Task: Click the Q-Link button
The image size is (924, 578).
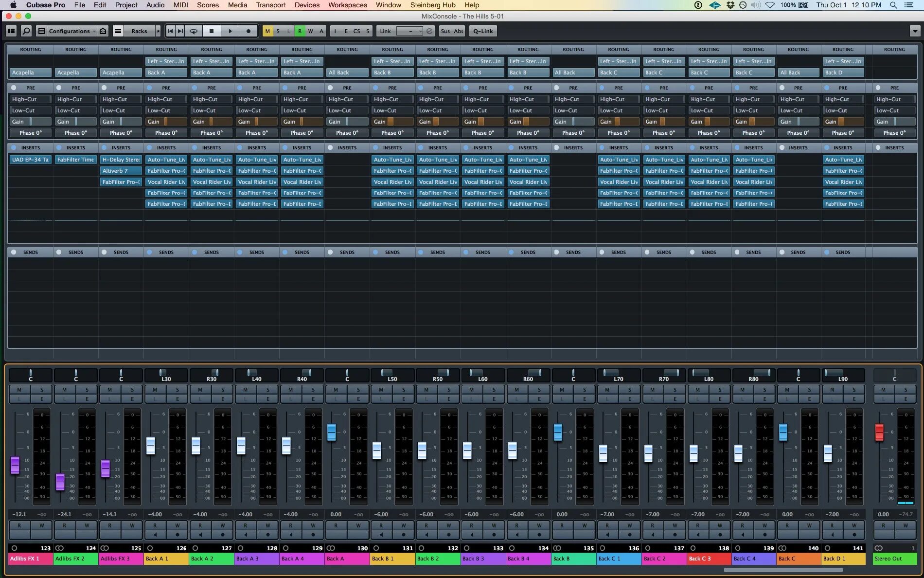Action: pyautogui.click(x=483, y=31)
